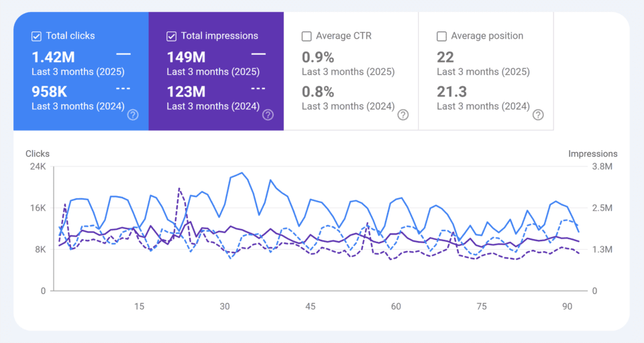The width and height of the screenshot is (644, 343).
Task: Click dashed line legend beside 123M impressions
Action: (258, 88)
